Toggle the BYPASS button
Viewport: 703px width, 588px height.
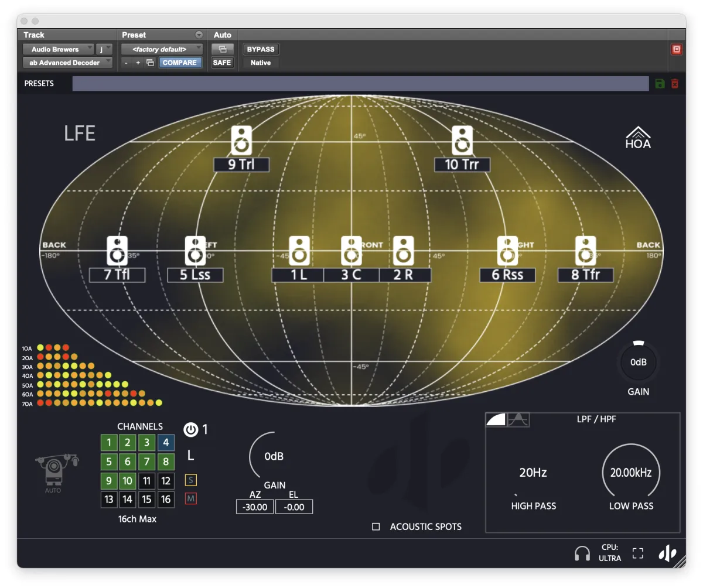(261, 49)
